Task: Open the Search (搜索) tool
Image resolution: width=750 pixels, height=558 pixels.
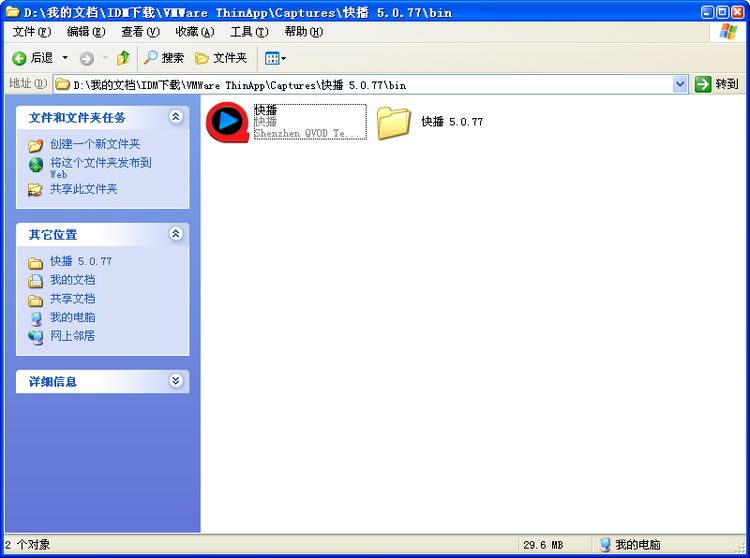Action: click(164, 58)
